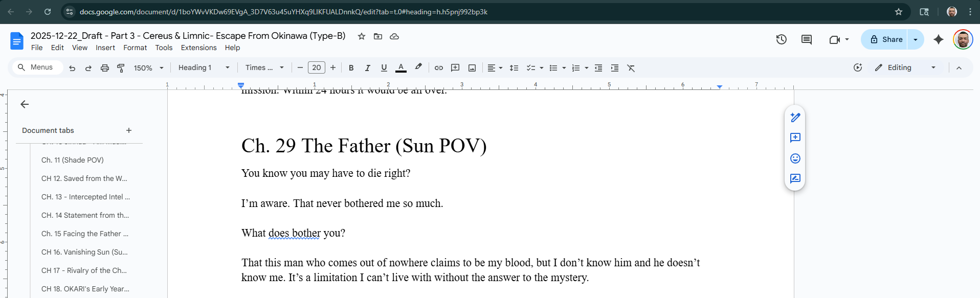Clear formatting with the toolbar icon
980x298 pixels.
(631, 68)
